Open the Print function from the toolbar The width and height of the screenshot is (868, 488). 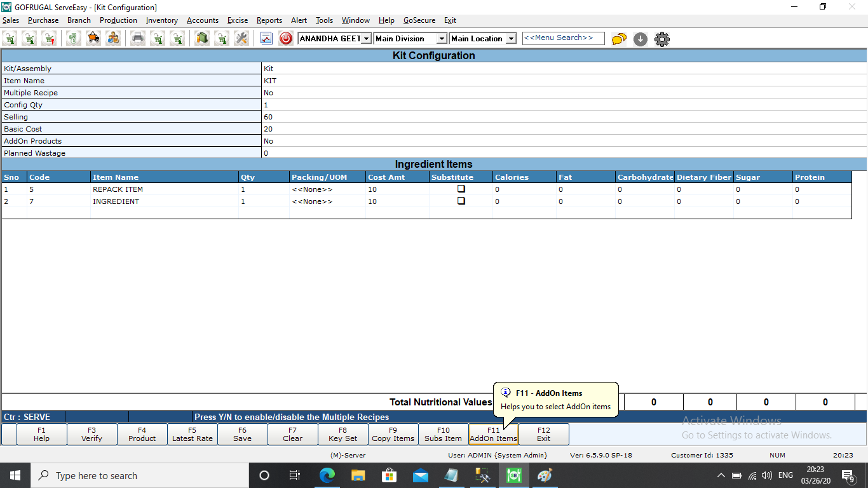[138, 39]
